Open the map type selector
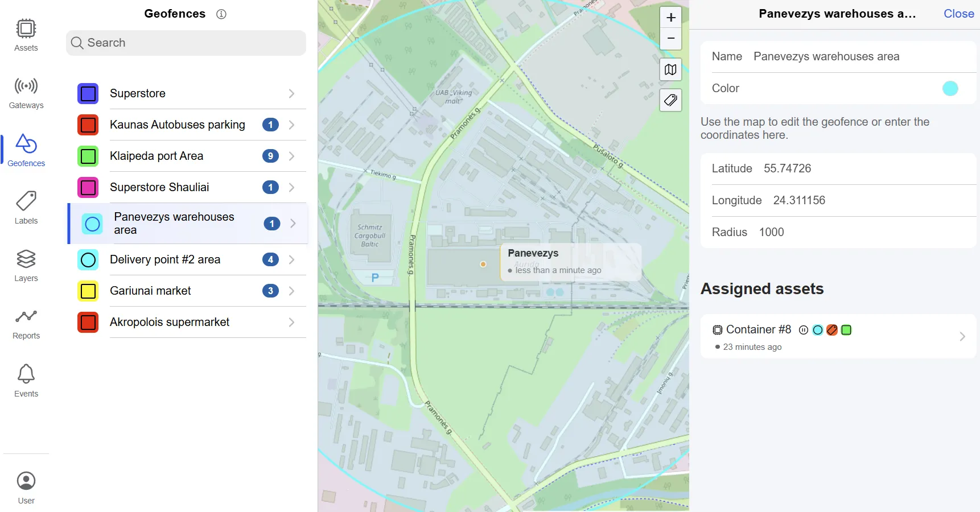Screen dimensions: 980x512 click(671, 70)
